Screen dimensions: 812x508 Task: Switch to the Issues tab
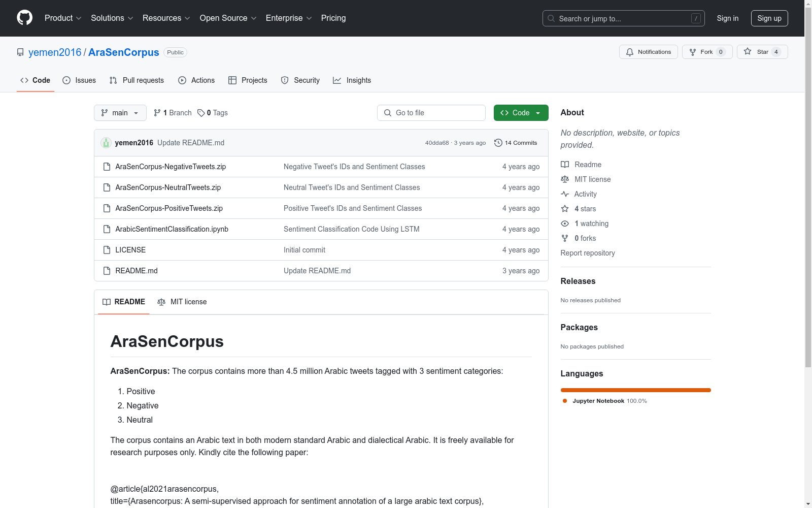[x=79, y=80]
